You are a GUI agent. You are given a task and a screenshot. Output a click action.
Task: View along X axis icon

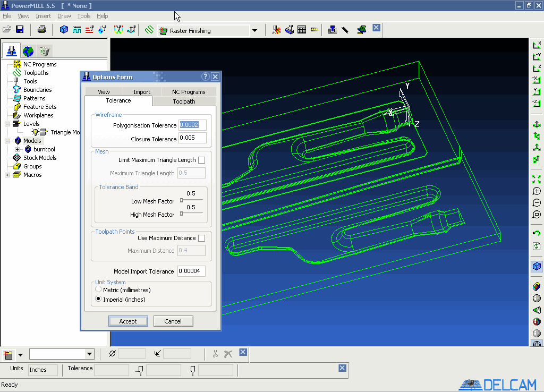click(537, 45)
